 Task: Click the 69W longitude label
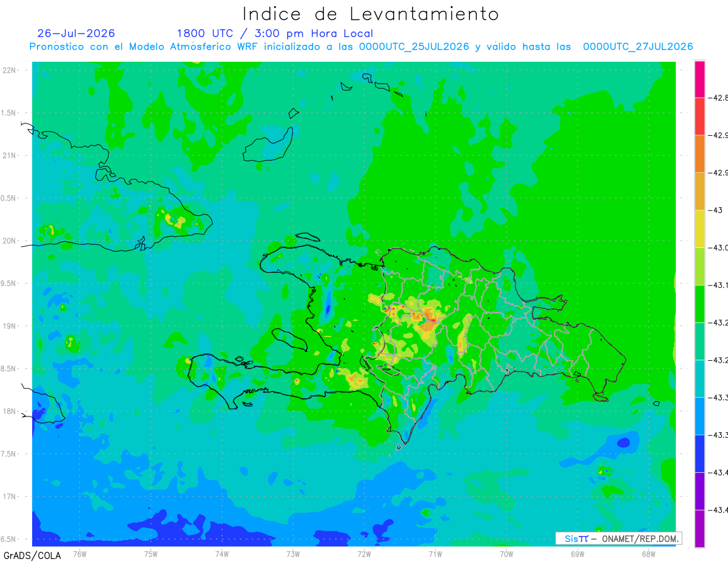coord(577,554)
